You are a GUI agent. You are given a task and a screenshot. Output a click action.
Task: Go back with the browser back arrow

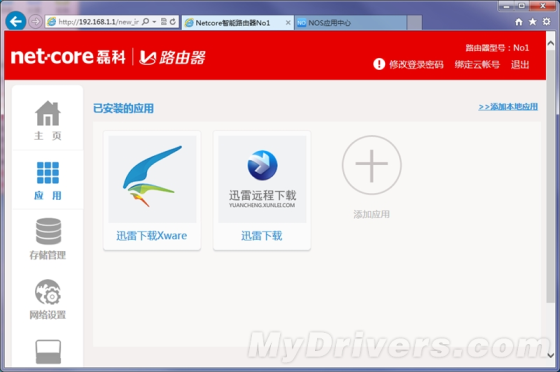[15, 21]
